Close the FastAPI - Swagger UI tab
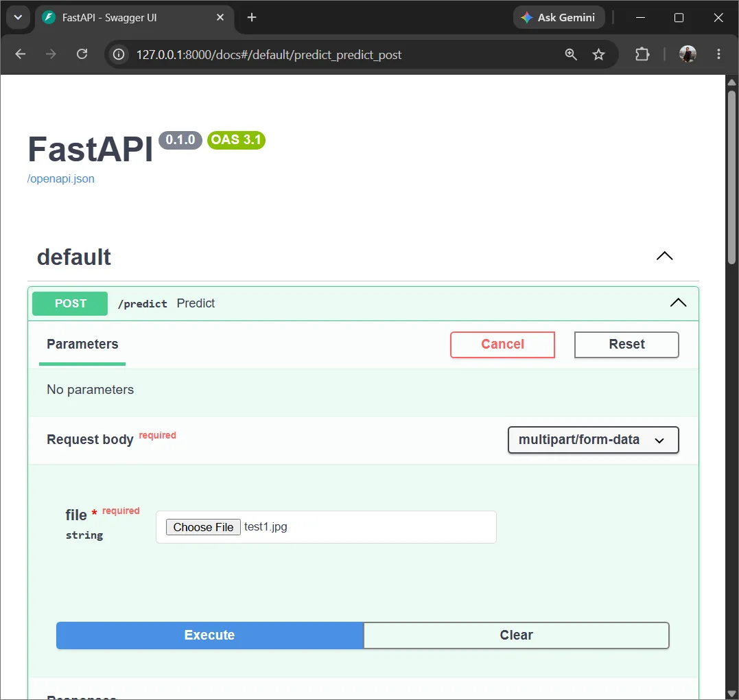The height and width of the screenshot is (700, 739). pos(220,17)
